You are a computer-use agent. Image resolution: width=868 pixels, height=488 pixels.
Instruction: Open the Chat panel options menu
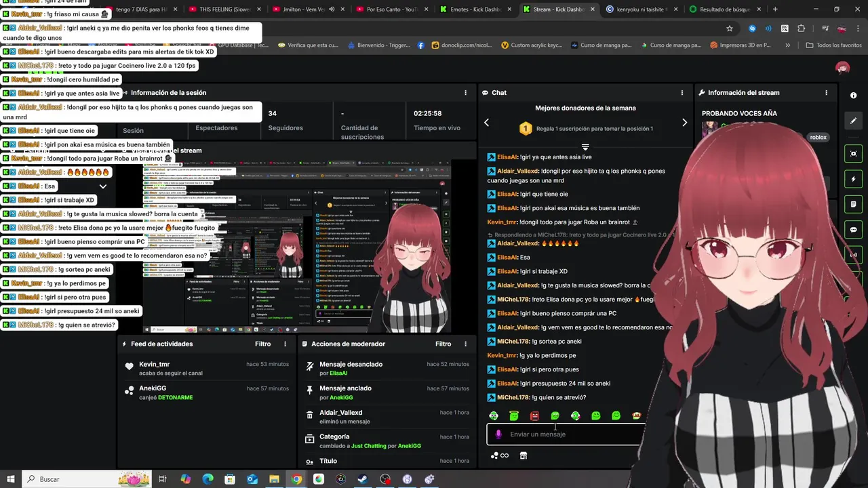coord(682,93)
